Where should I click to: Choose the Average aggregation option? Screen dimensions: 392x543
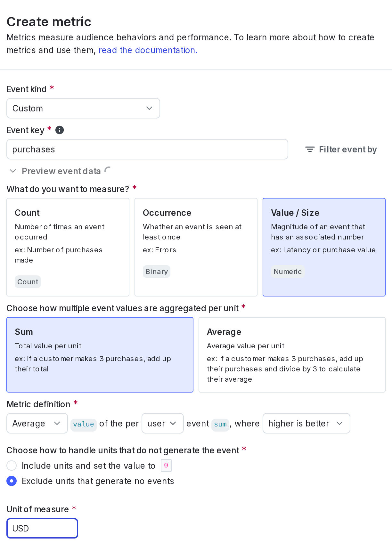292,355
